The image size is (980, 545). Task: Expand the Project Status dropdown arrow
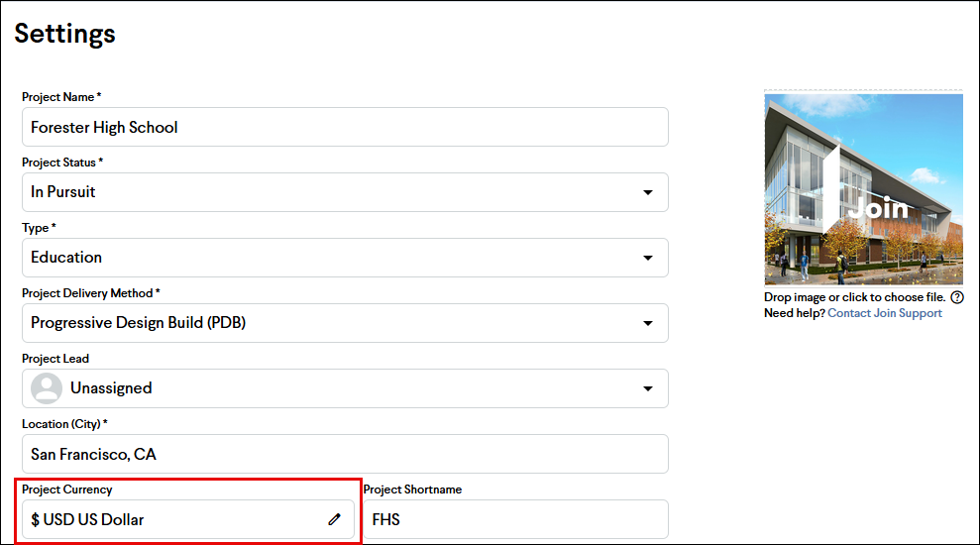tap(648, 192)
